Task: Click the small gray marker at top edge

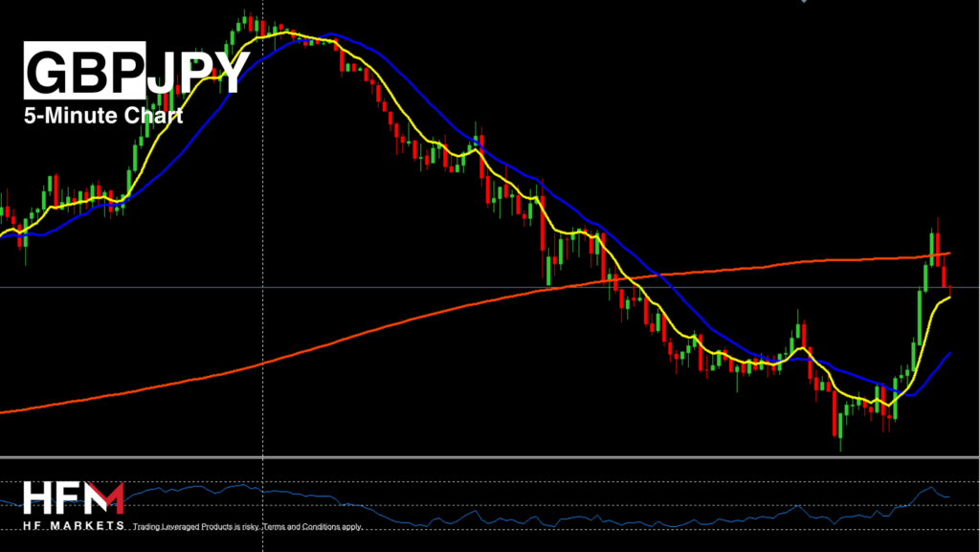Action: tap(802, 3)
